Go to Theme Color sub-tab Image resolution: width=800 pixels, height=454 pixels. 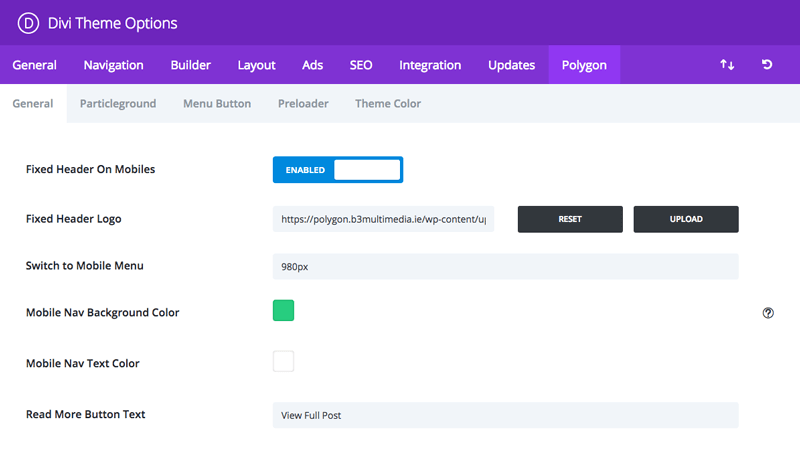tap(388, 104)
